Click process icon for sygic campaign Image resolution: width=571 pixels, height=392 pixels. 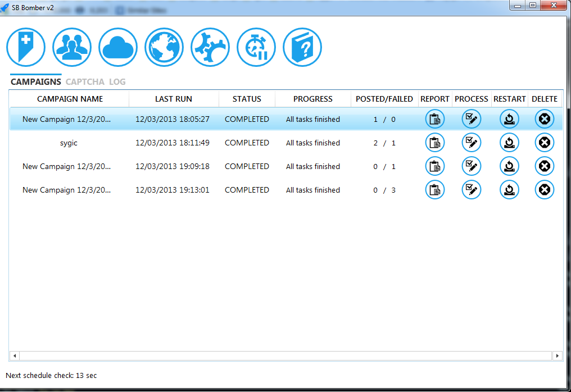(471, 143)
